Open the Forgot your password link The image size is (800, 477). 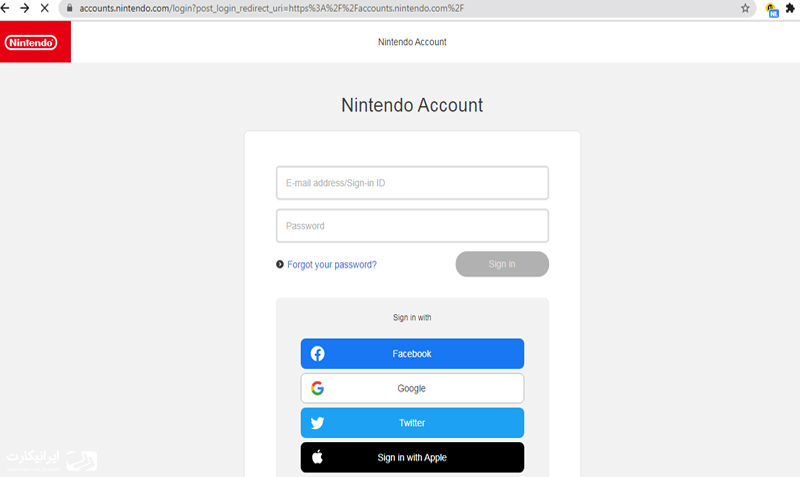332,264
